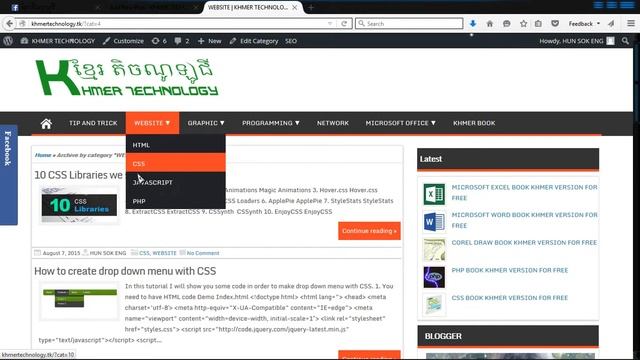Open the NETWORK menu item
Image resolution: width=640 pixels, height=360 pixels.
point(333,123)
